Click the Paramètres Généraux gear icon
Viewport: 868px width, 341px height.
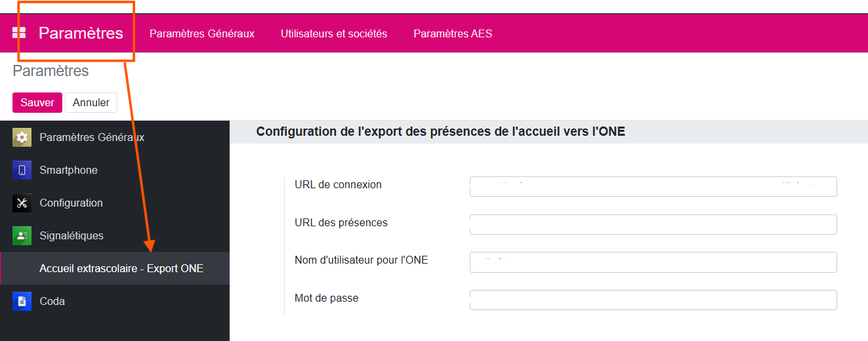tap(22, 138)
